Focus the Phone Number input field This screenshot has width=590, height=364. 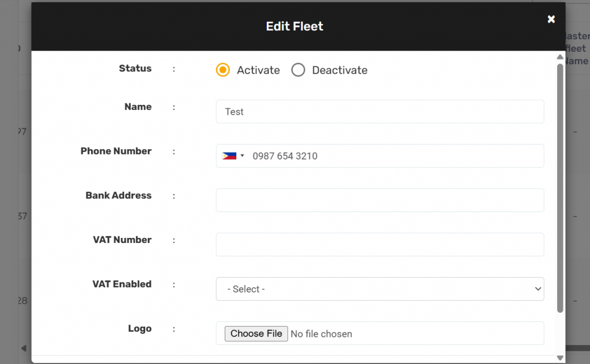(x=395, y=156)
